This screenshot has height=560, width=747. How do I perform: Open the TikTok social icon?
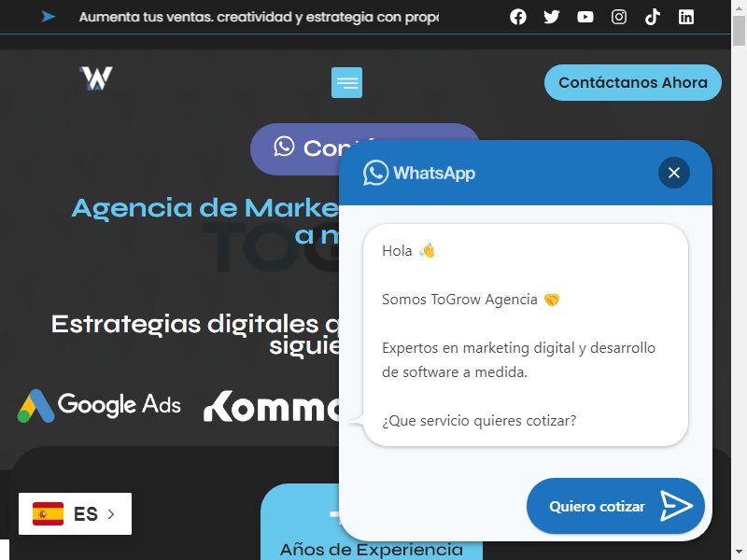tap(652, 17)
